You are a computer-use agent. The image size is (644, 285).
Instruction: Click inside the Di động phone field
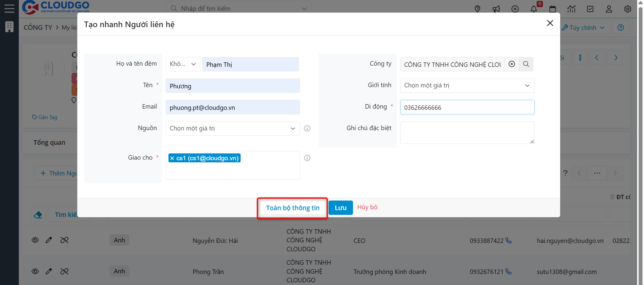tap(467, 107)
